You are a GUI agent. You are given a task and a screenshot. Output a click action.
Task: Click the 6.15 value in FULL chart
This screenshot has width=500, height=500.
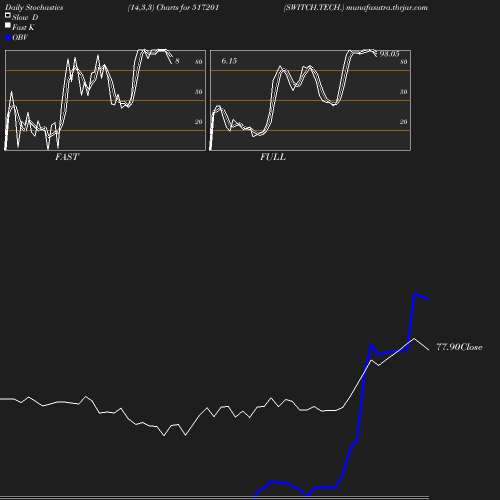(229, 61)
